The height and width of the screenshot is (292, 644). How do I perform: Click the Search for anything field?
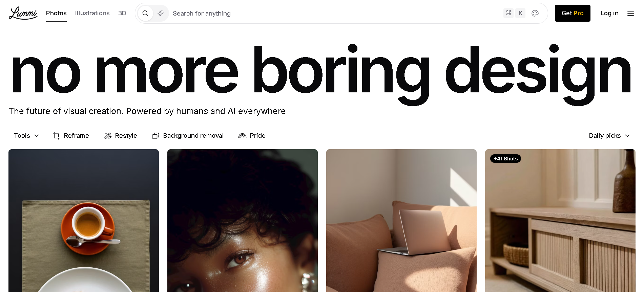[x=335, y=13]
